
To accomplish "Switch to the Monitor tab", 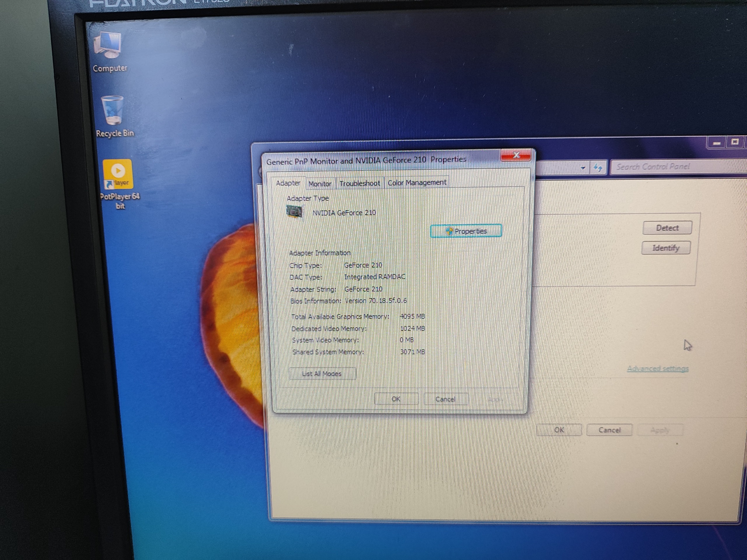I will click(x=320, y=184).
